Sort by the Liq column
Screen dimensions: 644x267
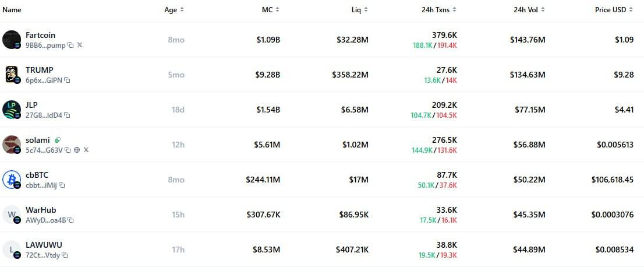click(359, 9)
